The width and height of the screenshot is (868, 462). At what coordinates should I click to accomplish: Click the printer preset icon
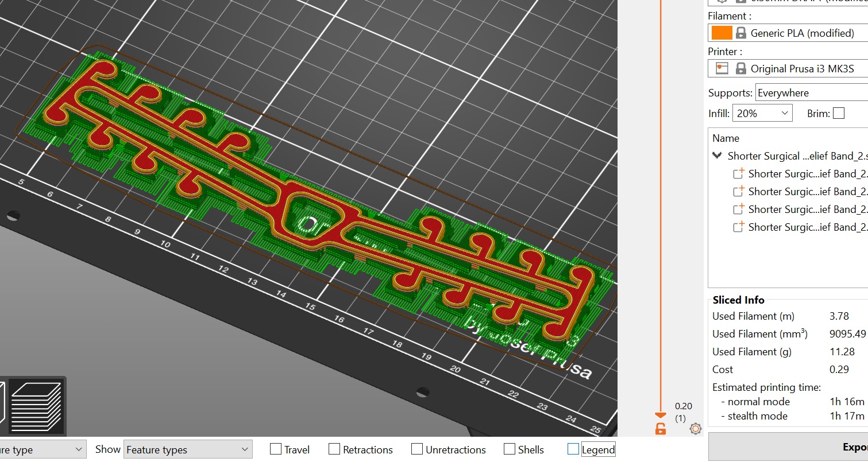[722, 69]
